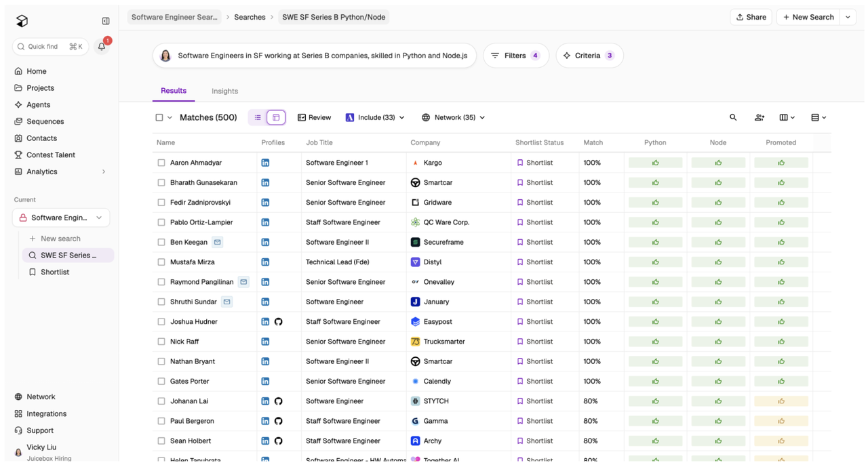Open the columns layout dropdown
868x469 pixels.
click(x=787, y=117)
